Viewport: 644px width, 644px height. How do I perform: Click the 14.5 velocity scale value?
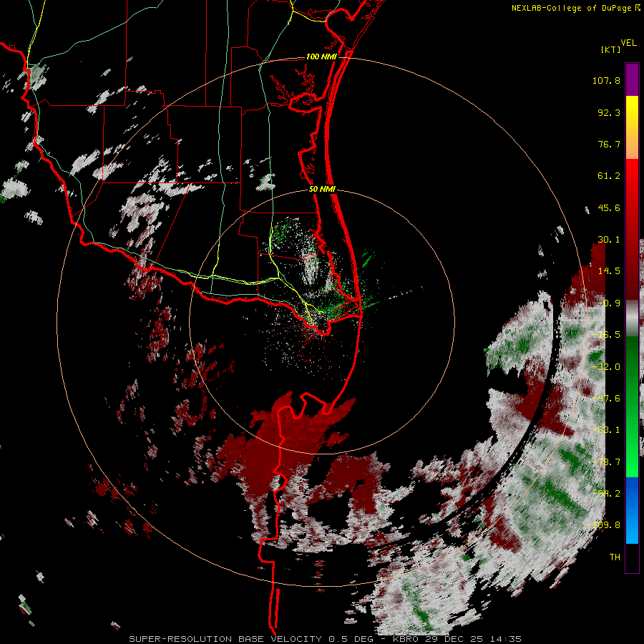609,271
